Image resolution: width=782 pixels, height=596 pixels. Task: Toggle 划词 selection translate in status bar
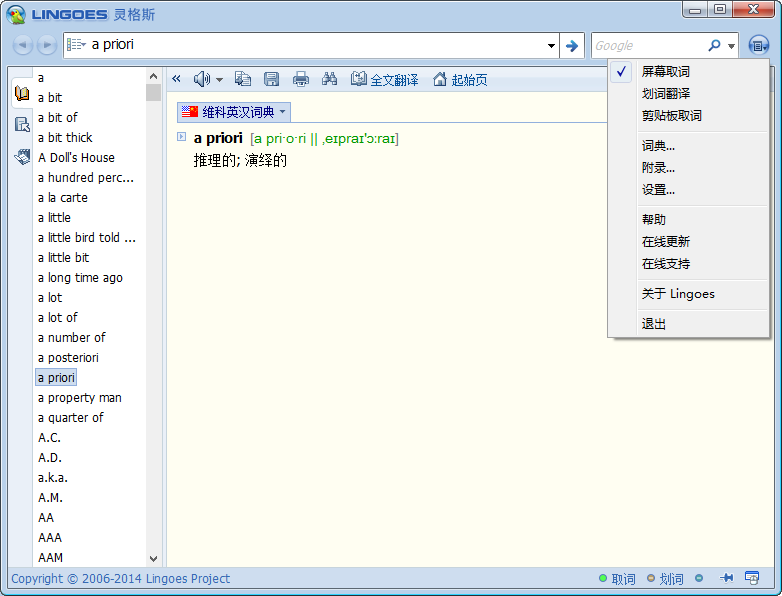coord(665,579)
